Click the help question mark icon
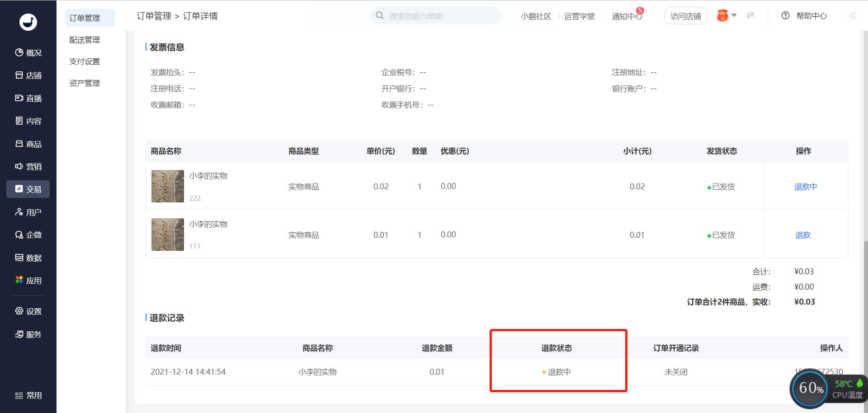Viewport: 868px width, 413px height. (x=786, y=15)
